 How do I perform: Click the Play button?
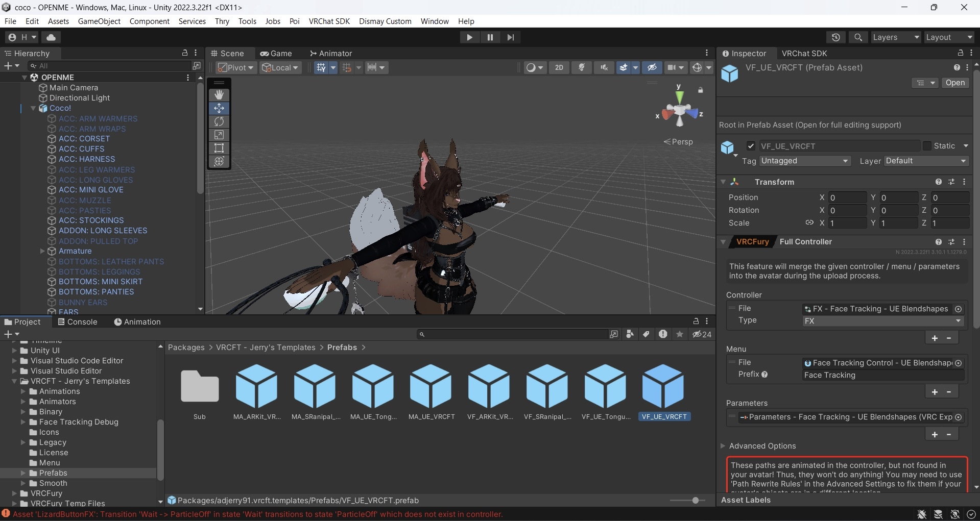(x=469, y=37)
